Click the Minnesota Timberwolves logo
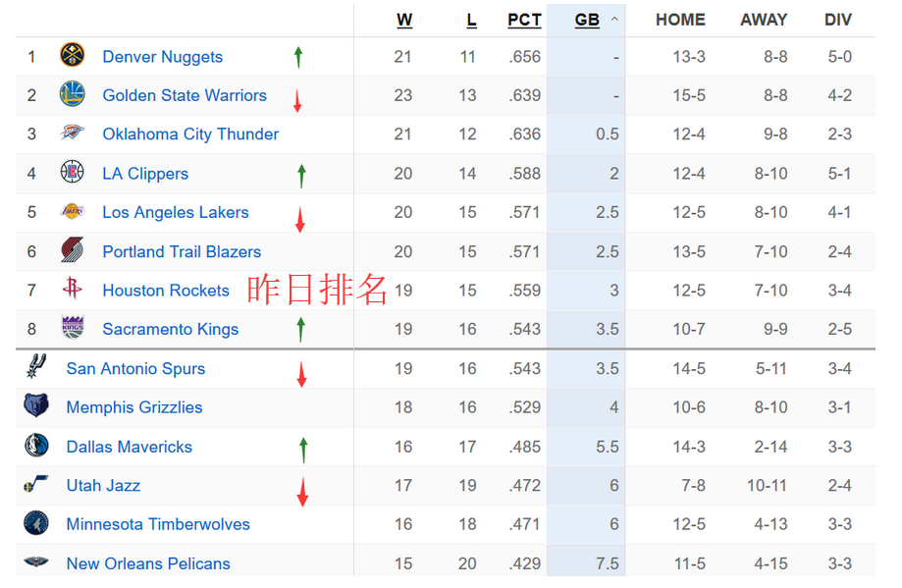The width and height of the screenshot is (902, 588). (35, 523)
